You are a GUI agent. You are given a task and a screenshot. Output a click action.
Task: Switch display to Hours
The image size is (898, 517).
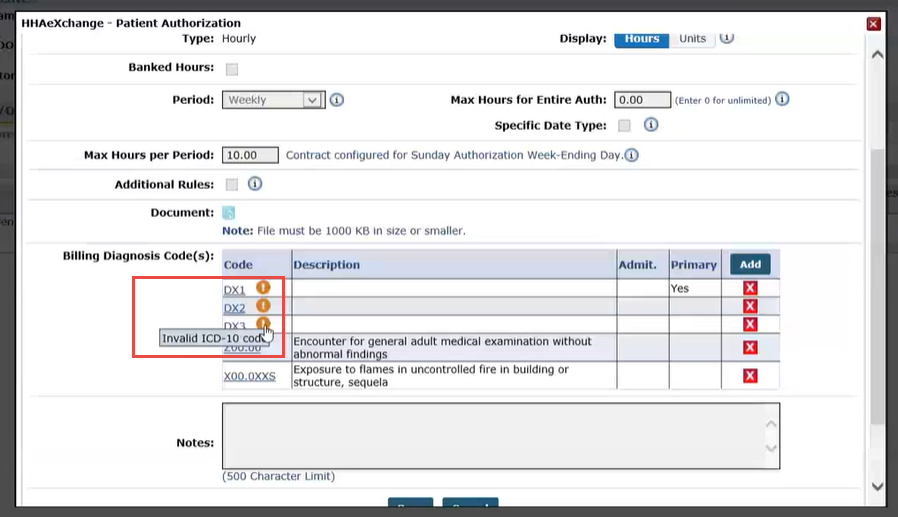point(641,39)
